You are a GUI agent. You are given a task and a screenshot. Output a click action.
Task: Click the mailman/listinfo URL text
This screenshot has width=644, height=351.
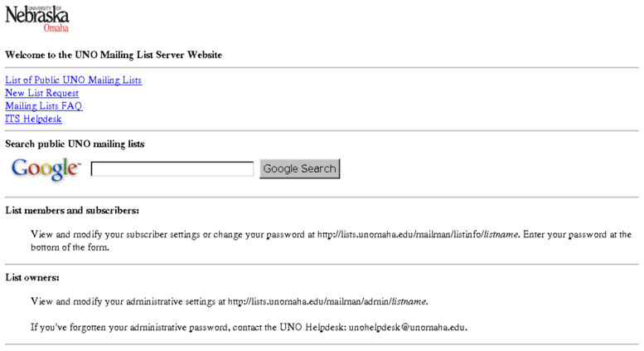(x=418, y=235)
